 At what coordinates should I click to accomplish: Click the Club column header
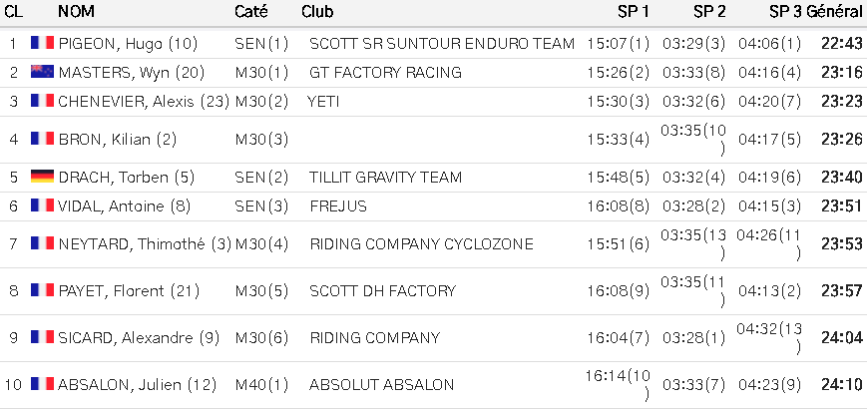pyautogui.click(x=317, y=12)
